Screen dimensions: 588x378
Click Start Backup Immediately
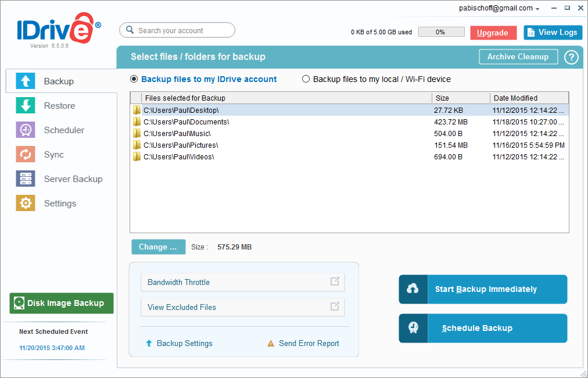click(x=483, y=289)
